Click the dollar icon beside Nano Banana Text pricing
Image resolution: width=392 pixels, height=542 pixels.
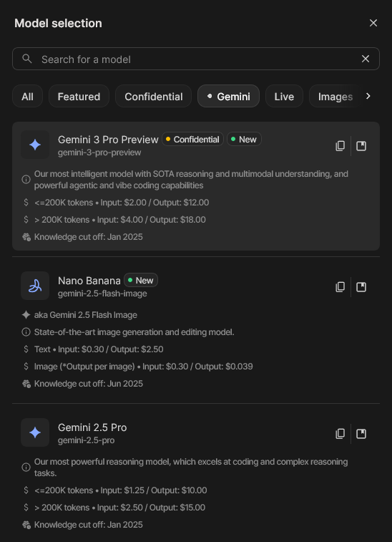(x=26, y=349)
